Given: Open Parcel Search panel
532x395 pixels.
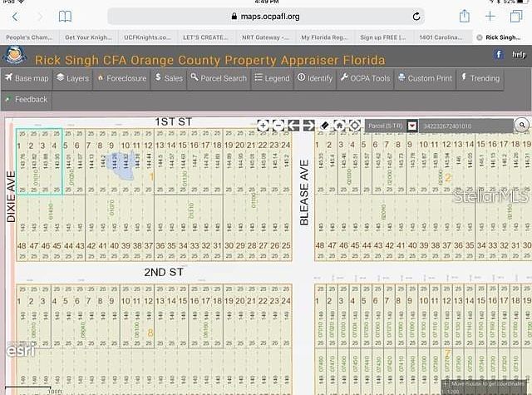Looking at the screenshot, I should click(x=219, y=78).
